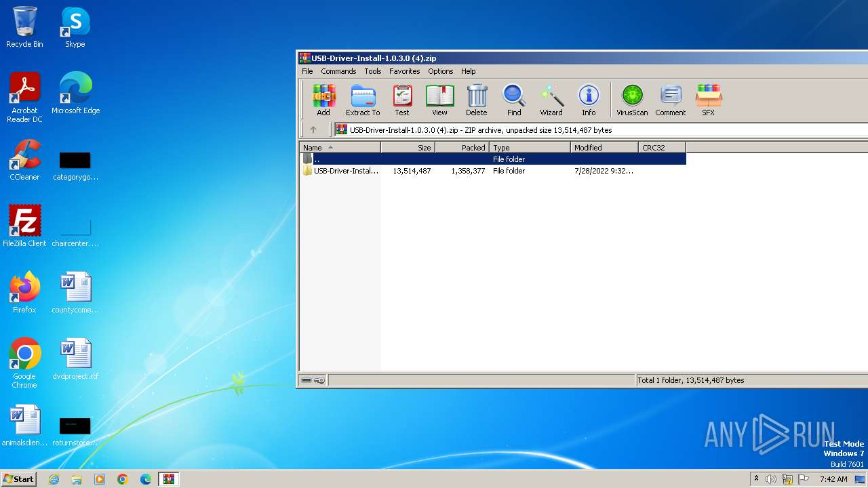Screen dimensions: 868x488
Task: Start VirusScan on the archive
Action: (632, 100)
